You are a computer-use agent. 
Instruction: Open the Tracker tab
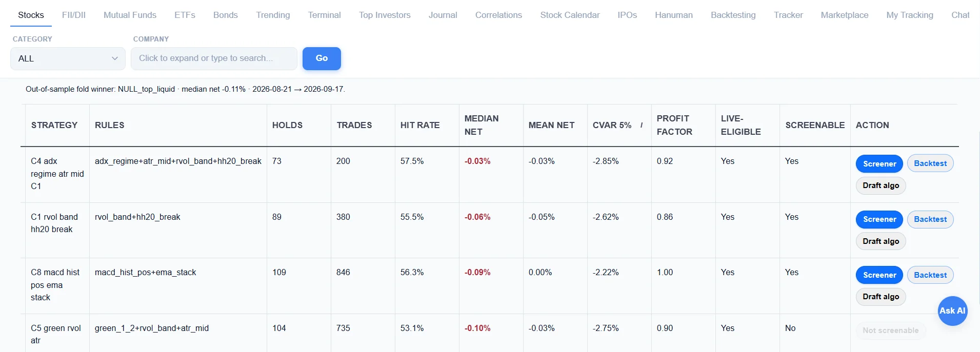[788, 15]
